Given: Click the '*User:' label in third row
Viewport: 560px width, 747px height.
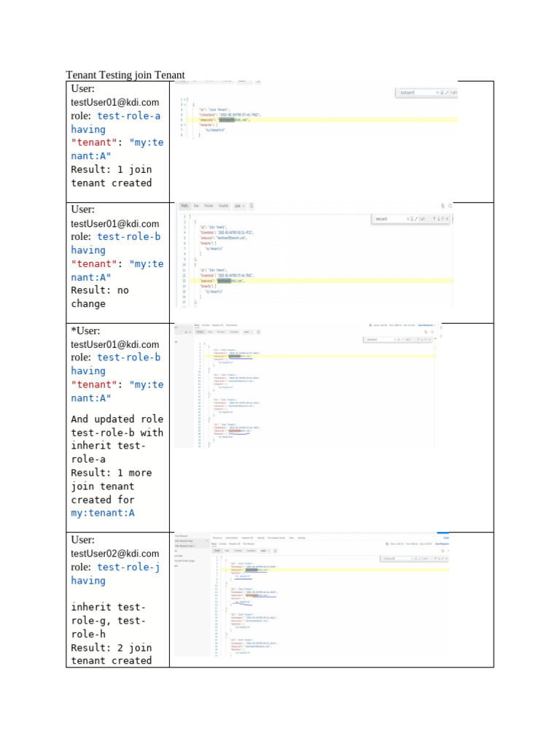Looking at the screenshot, I should point(86,330).
